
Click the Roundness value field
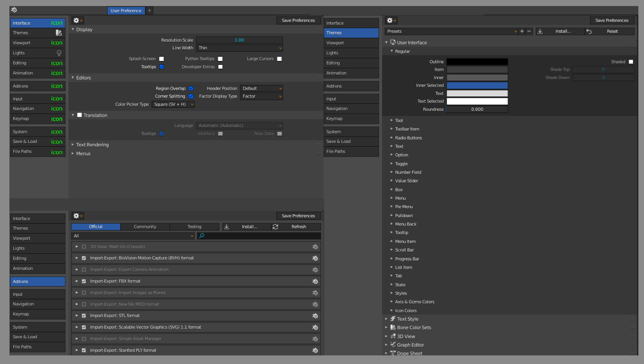tap(477, 109)
